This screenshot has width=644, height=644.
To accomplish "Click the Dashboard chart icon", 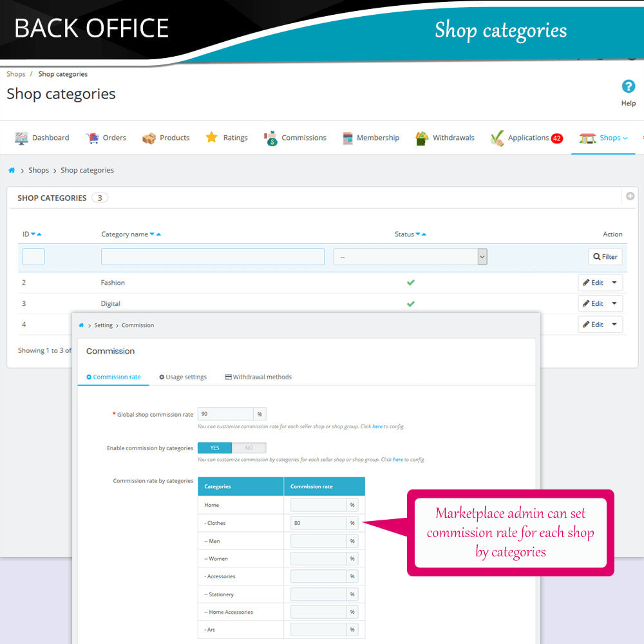I will tap(22, 138).
